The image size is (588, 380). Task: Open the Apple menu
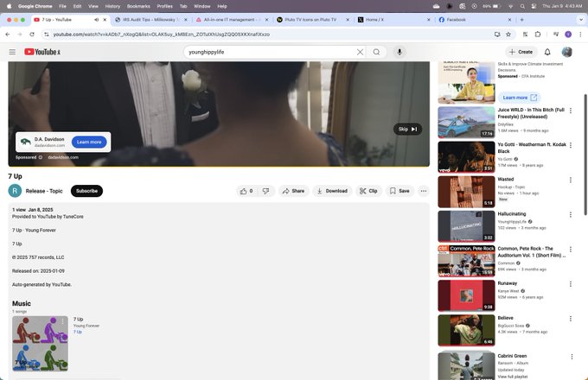tap(9, 6)
